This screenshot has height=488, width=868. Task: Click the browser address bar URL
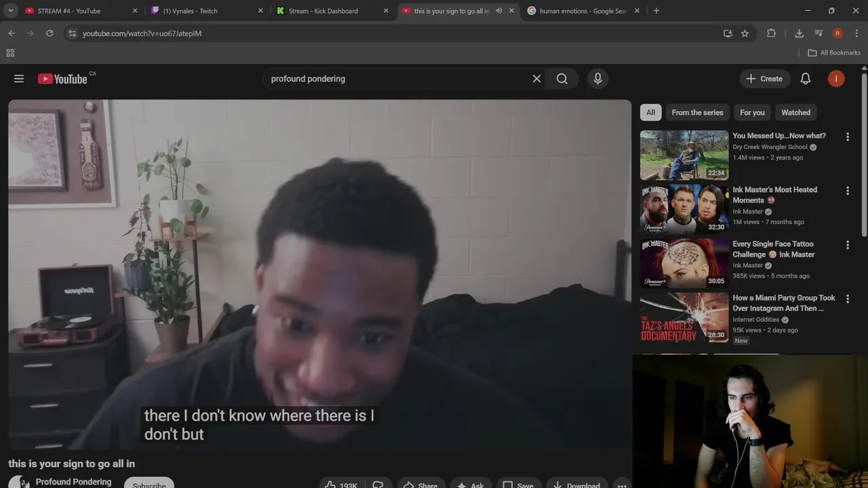click(x=142, y=33)
